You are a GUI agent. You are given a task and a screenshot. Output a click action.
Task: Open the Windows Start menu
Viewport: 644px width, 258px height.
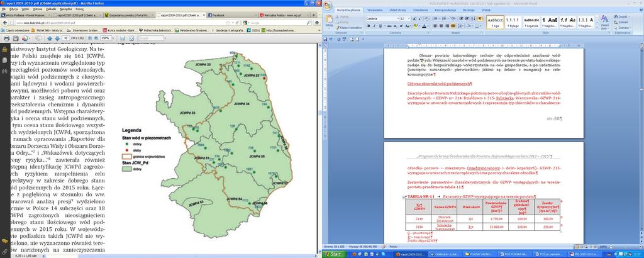[x=333, y=254]
